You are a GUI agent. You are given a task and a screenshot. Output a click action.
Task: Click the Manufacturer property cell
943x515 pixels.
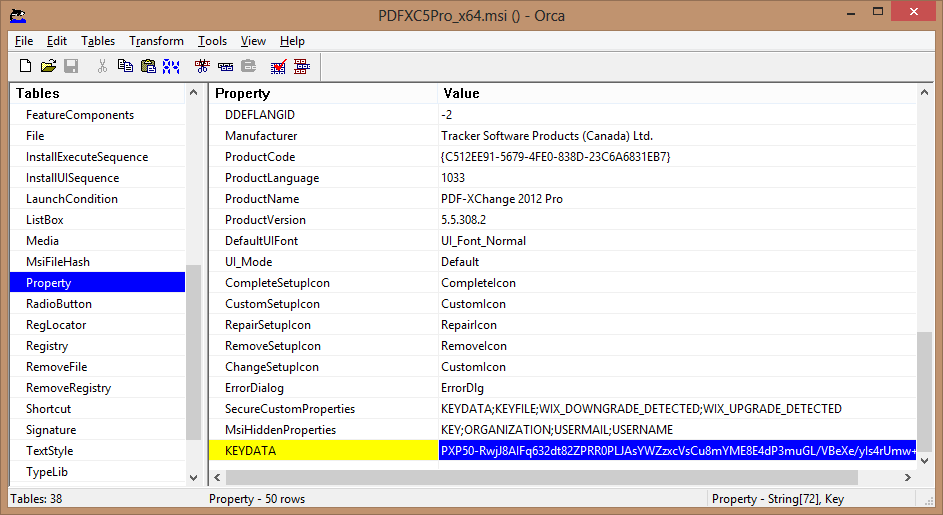pyautogui.click(x=324, y=136)
